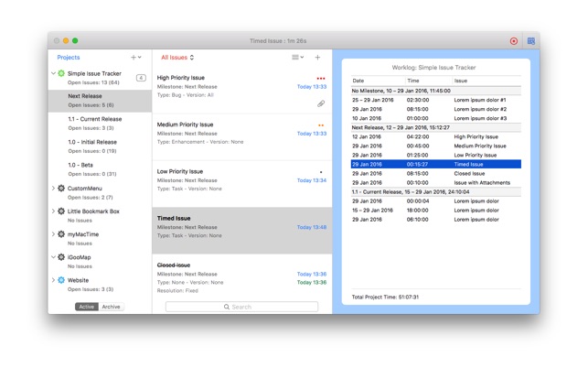Image resolution: width=588 pixels, height=368 pixels.
Task: Switch to the Archive projects segment
Action: coord(111,307)
